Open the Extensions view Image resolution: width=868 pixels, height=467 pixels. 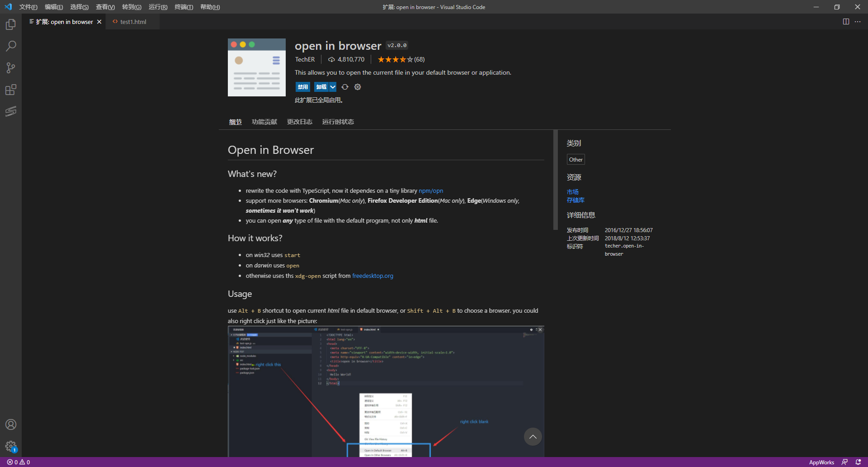(11, 90)
